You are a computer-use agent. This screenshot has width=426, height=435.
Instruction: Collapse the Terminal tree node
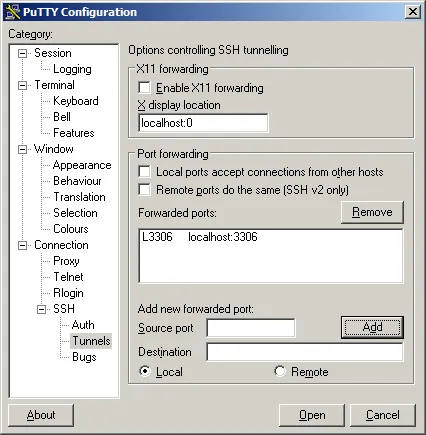click(22, 85)
